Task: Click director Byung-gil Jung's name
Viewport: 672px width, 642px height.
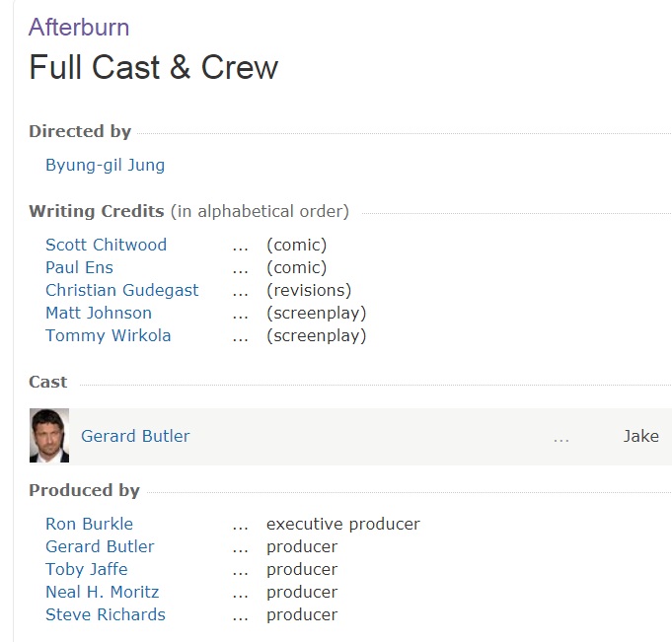Action: coord(105,165)
